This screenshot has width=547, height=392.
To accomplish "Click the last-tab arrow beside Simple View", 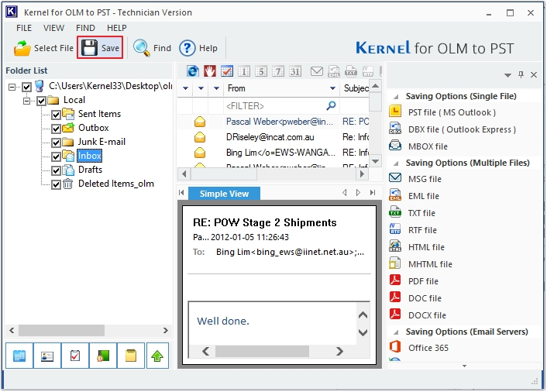I will tap(373, 192).
